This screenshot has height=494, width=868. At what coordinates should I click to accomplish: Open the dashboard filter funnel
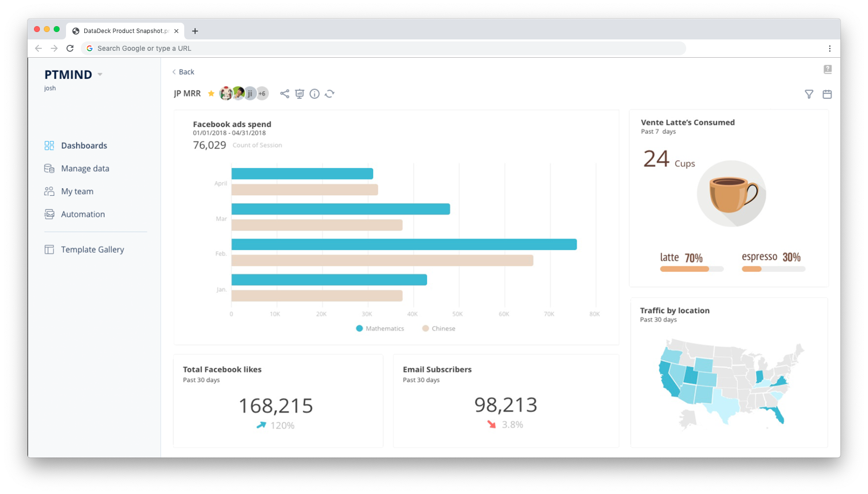809,94
